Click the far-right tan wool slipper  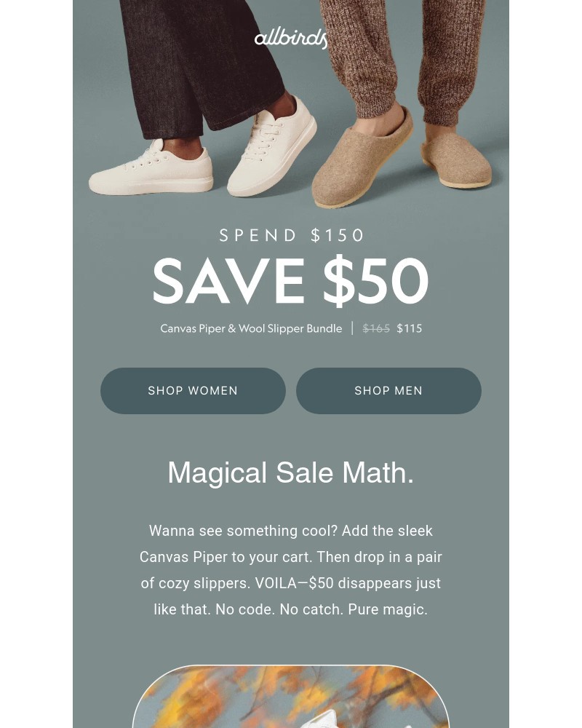tap(457, 160)
